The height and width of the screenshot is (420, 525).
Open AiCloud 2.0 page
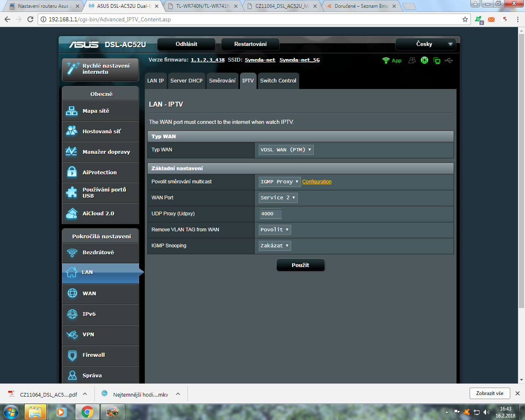[100, 213]
